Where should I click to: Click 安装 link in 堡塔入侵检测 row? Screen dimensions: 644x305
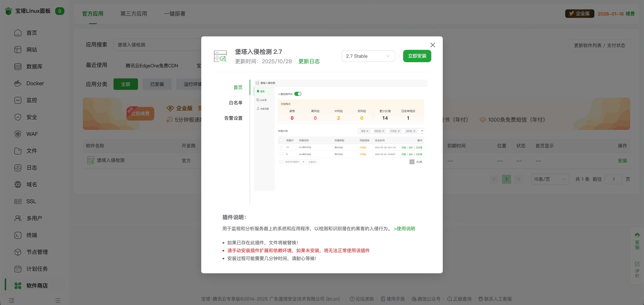click(x=622, y=161)
